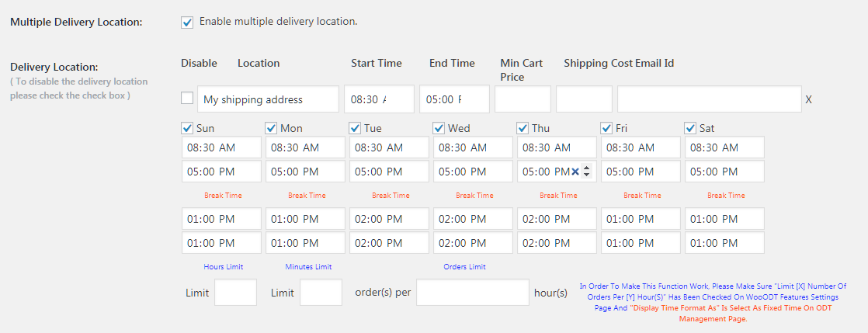
Task: Focus the Min Cart Price input
Action: 523,99
